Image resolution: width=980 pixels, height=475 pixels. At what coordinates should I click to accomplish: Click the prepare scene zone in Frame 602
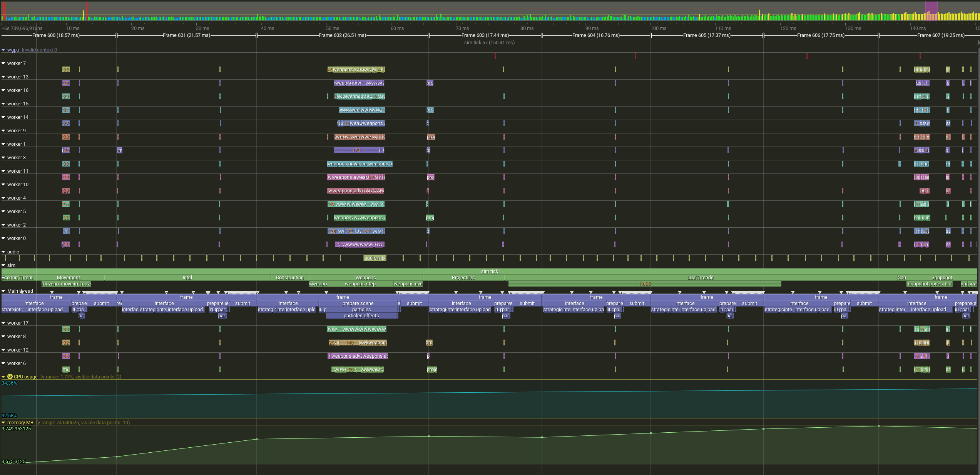(358, 303)
